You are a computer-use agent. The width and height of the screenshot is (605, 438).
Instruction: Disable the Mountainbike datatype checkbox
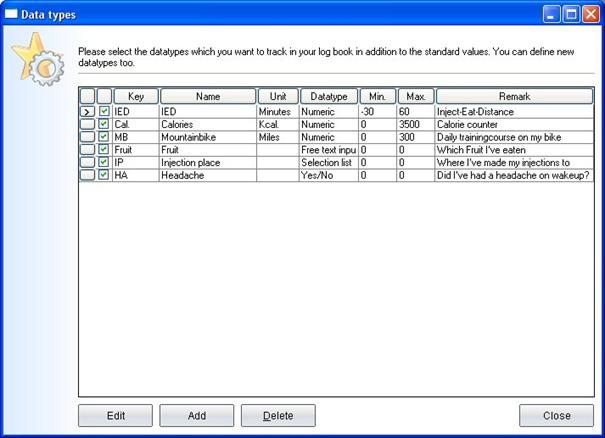click(x=104, y=137)
